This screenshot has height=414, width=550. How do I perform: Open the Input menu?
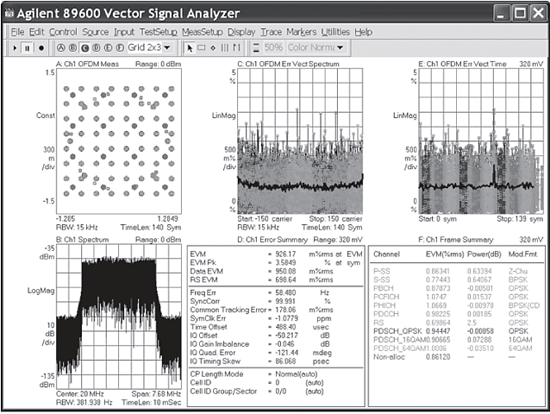coord(124,32)
